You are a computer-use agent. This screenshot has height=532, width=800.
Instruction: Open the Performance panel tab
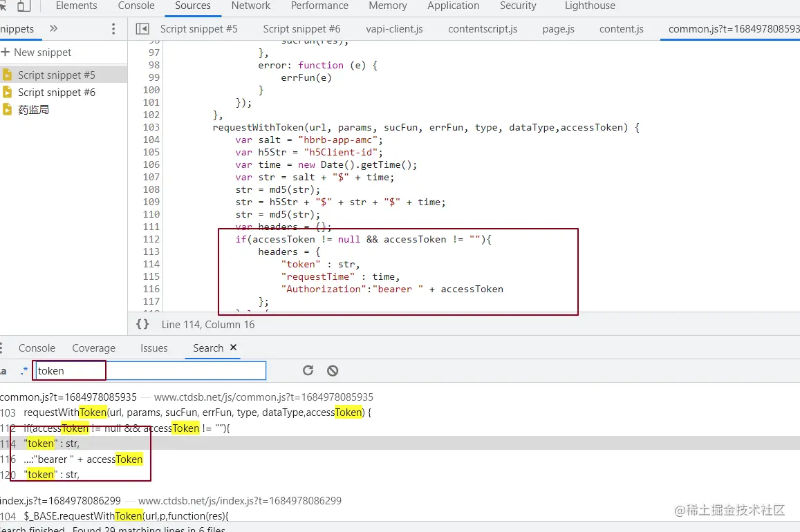(x=319, y=6)
